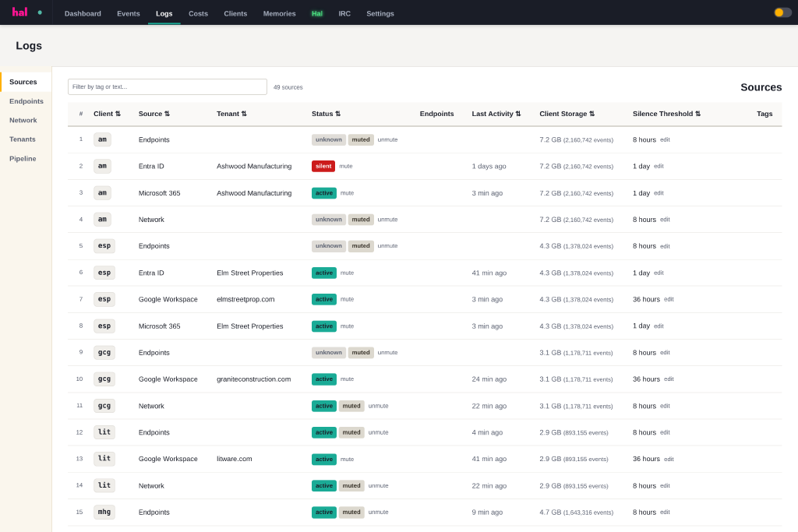
Task: Unmute the gcg Endpoints source
Action: 387,353
